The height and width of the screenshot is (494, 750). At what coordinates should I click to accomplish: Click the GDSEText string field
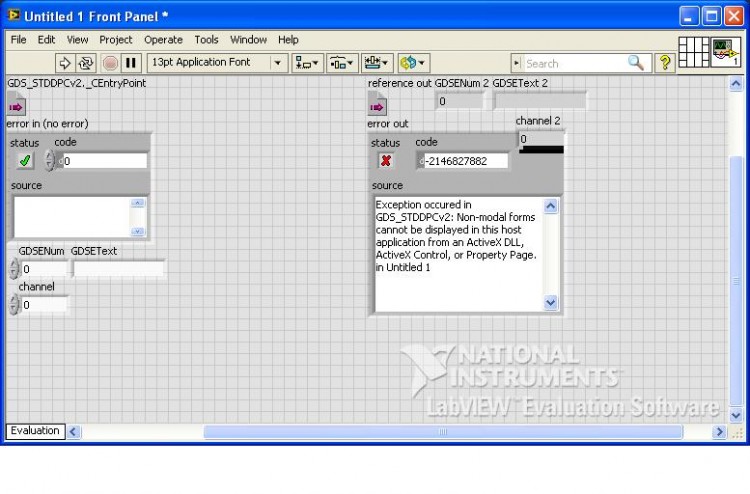coord(119,268)
